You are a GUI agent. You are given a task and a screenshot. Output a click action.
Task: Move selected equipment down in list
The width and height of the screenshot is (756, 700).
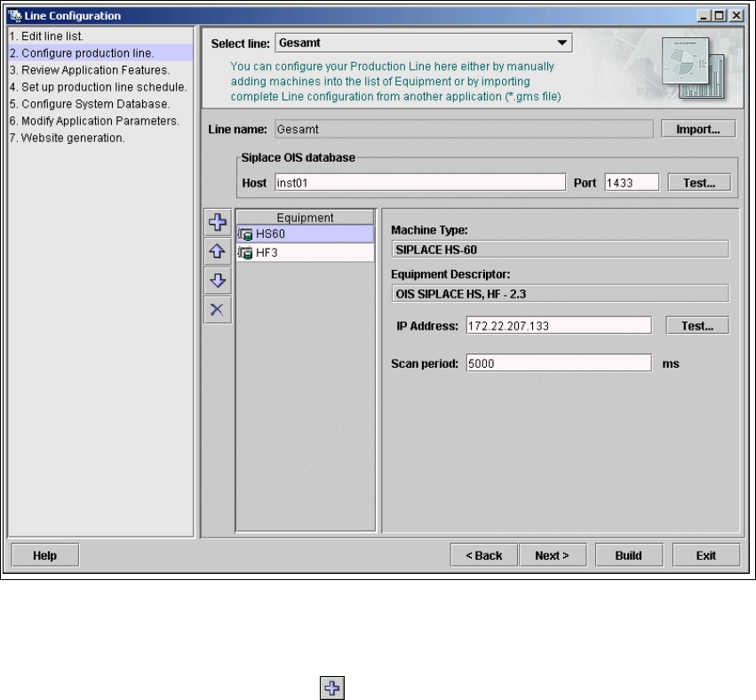pos(218,280)
